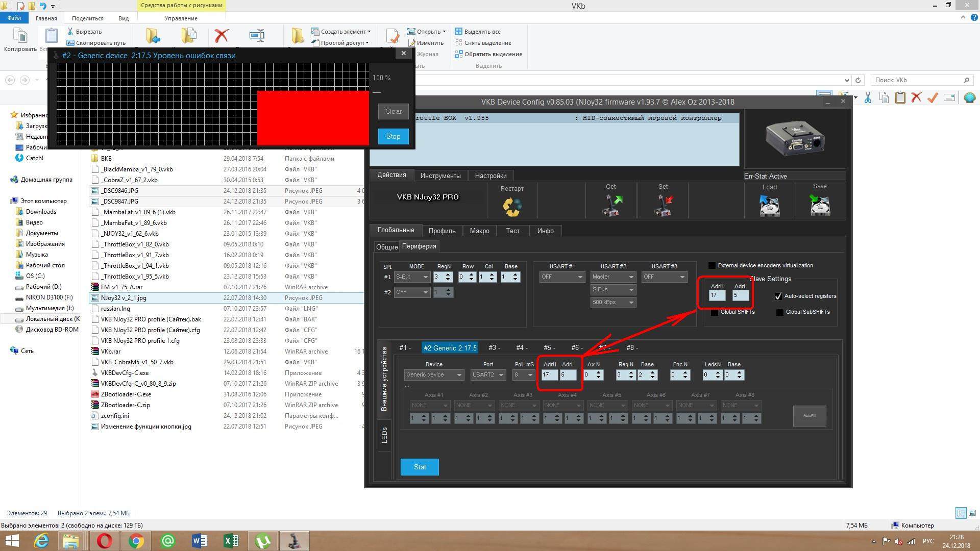Screen dimensions: 980x551
Task: Open the S Bus dropdown
Action: point(613,290)
